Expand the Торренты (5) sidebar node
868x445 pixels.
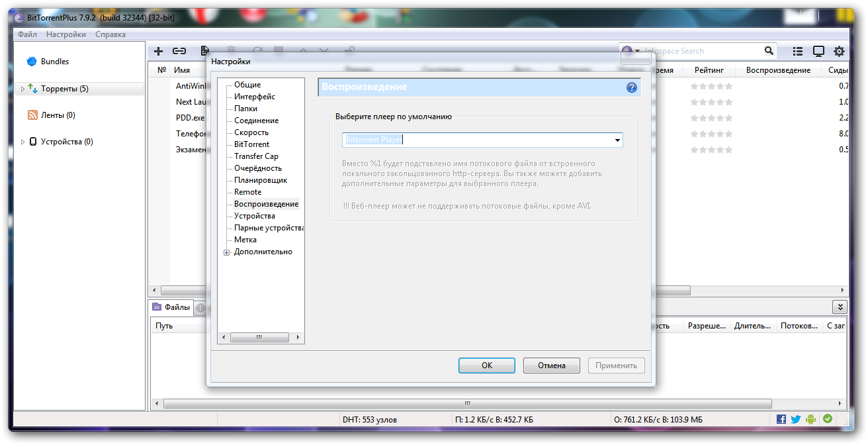click(23, 89)
